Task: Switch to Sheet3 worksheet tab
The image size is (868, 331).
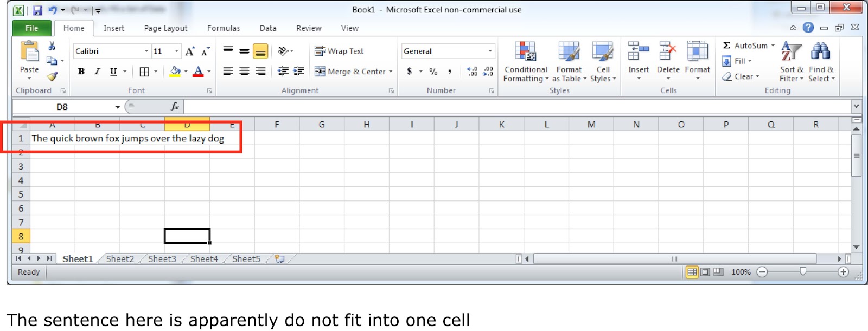Action: point(162,259)
